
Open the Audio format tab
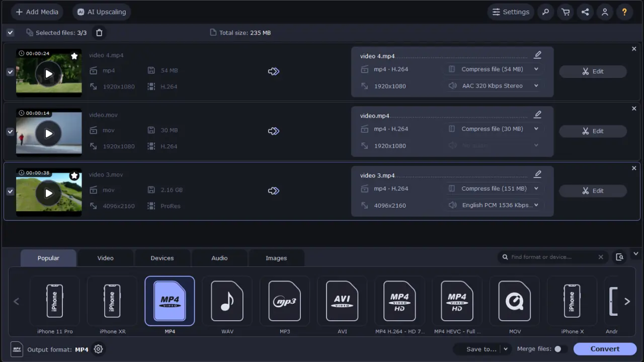tap(219, 258)
